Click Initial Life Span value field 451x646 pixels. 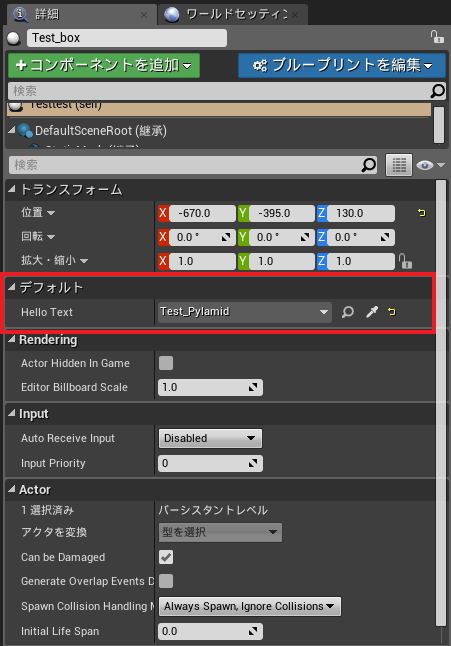pyautogui.click(x=210, y=631)
